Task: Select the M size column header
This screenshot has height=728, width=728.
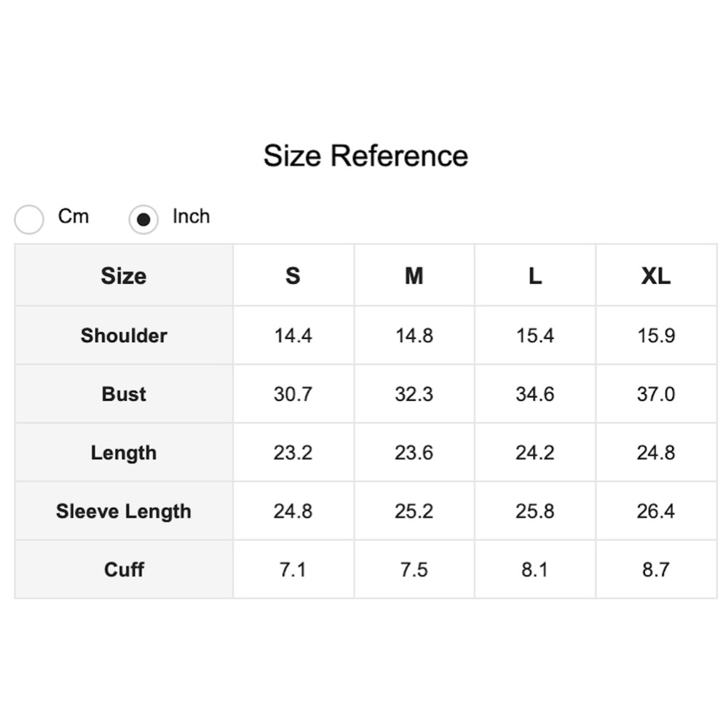Action: (414, 275)
